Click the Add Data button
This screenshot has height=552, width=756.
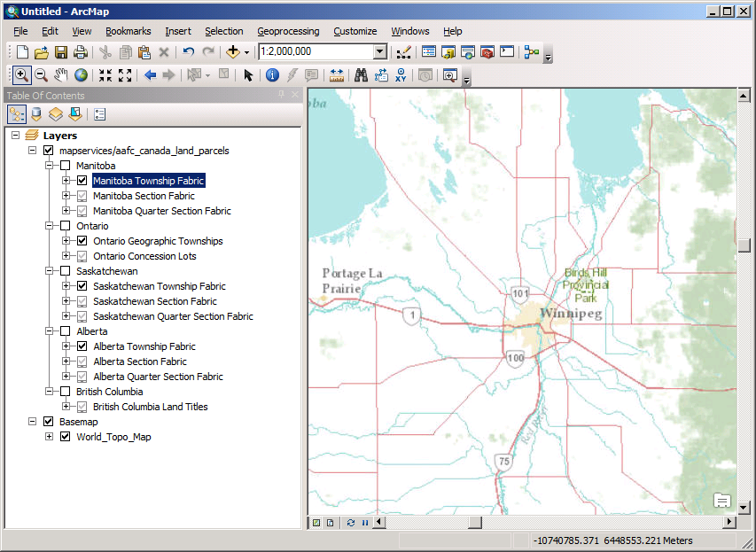click(233, 51)
